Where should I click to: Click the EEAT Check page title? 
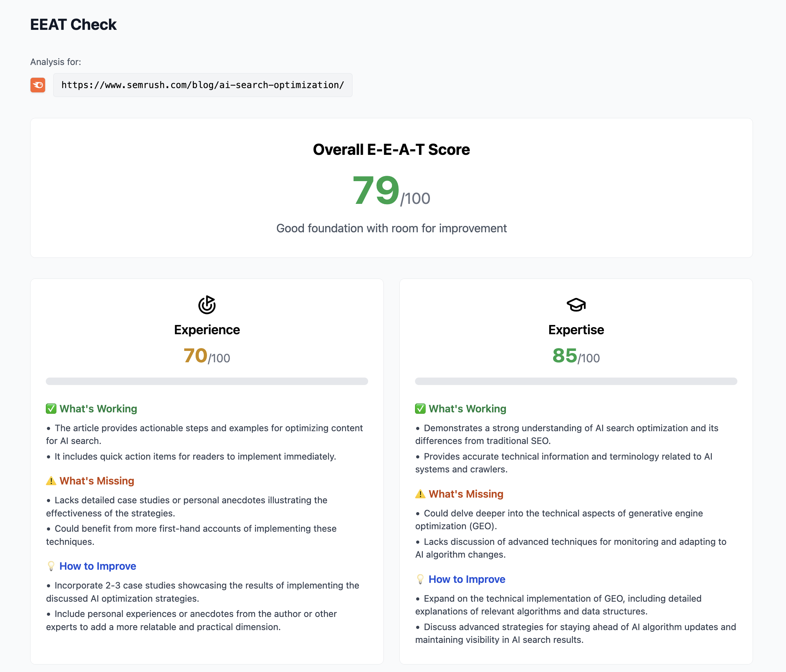73,25
